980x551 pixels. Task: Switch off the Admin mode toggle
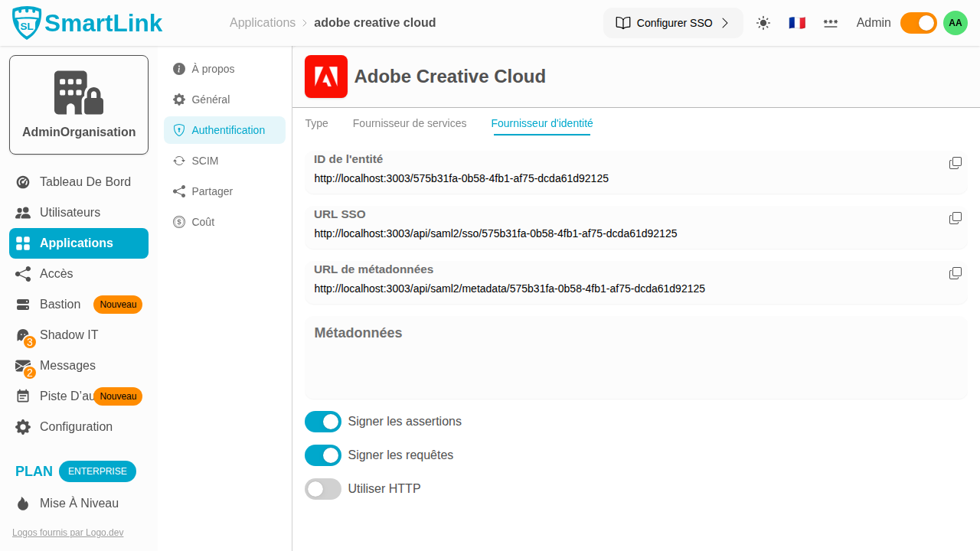[918, 23]
